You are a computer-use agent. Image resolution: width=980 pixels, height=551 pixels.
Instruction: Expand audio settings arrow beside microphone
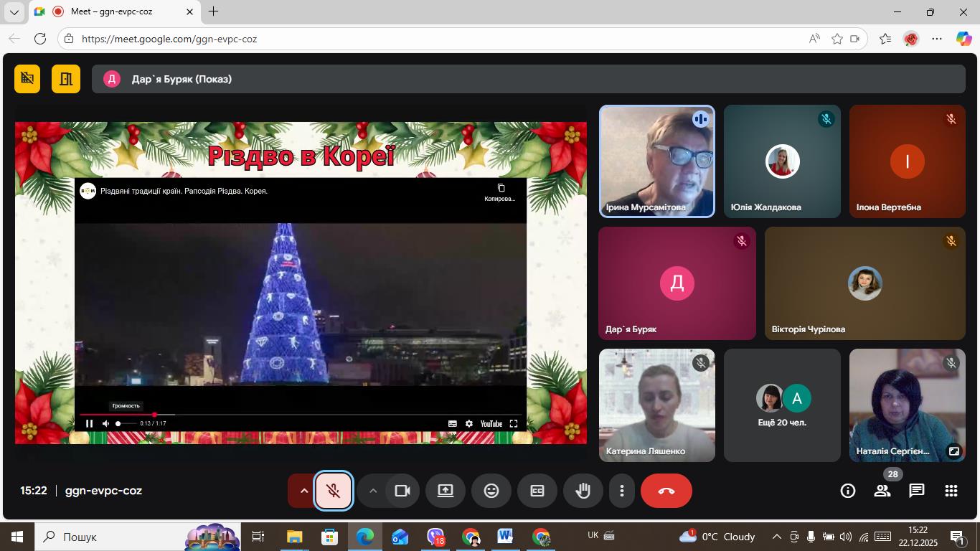[x=303, y=491]
